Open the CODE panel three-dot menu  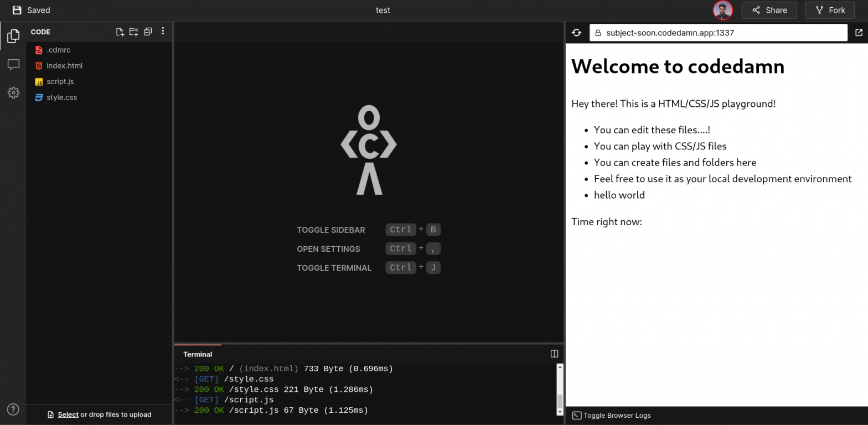(x=163, y=32)
